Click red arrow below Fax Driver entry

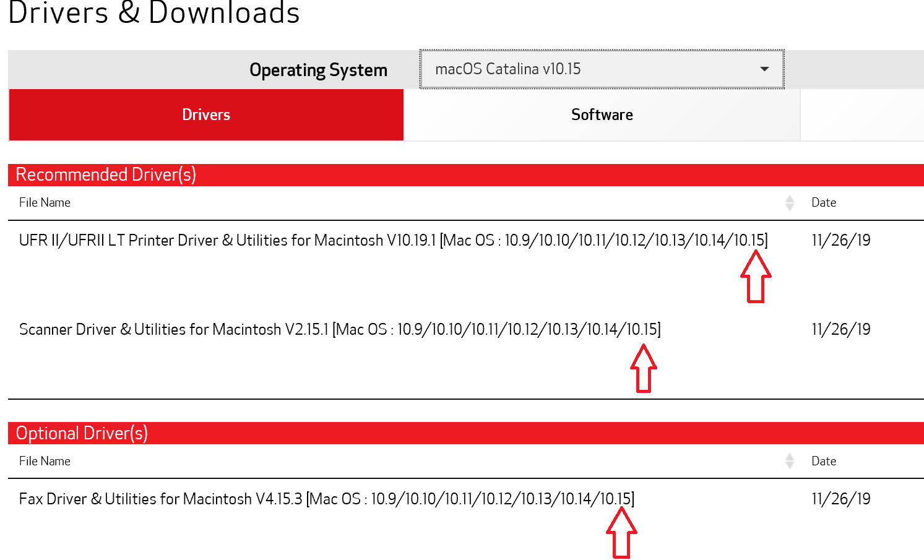621,533
